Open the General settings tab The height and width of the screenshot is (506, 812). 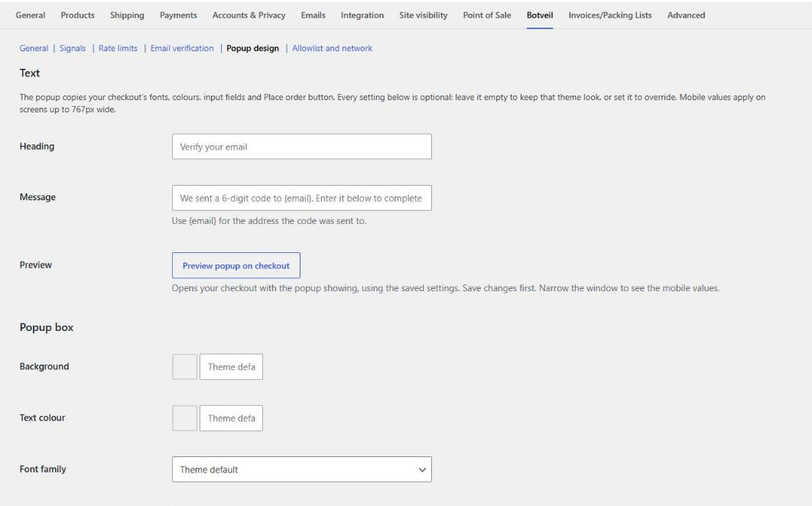point(30,15)
